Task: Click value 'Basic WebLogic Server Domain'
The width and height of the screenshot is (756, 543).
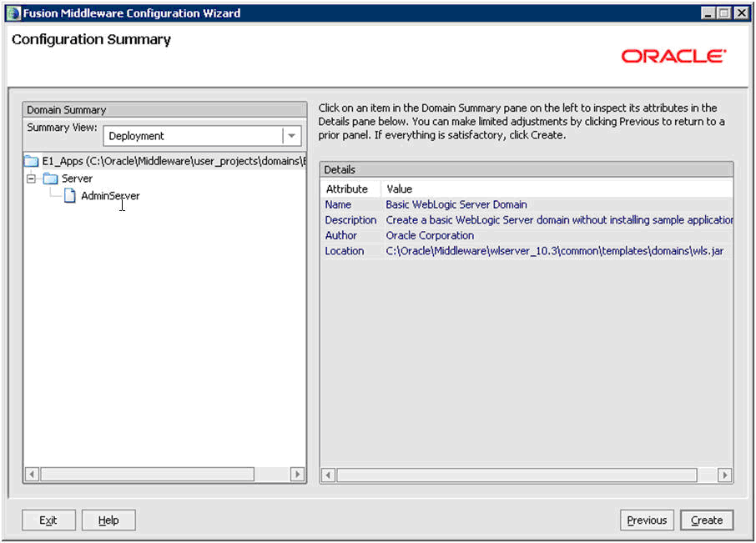Action: [456, 204]
